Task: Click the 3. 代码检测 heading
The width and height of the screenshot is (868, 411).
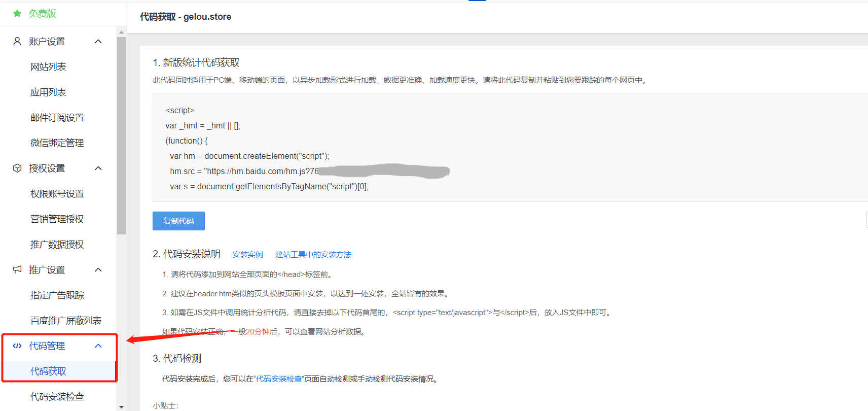Action: click(177, 358)
